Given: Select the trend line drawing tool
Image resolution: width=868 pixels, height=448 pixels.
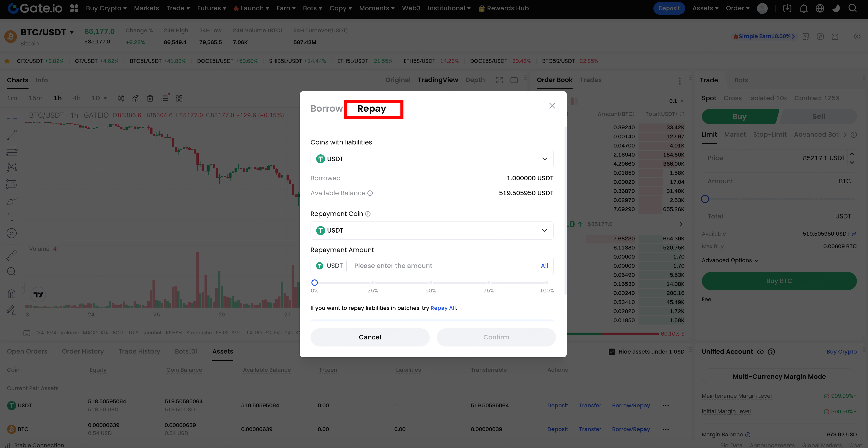Looking at the screenshot, I should [11, 135].
